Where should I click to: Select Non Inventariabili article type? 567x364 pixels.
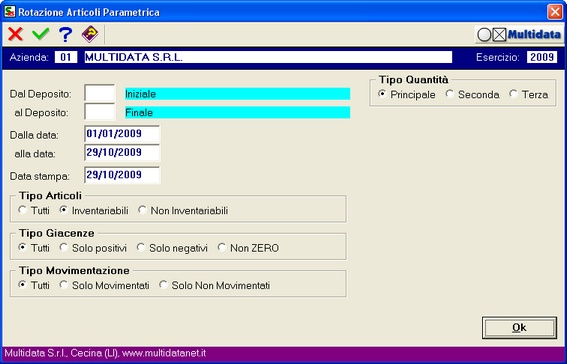(183, 210)
